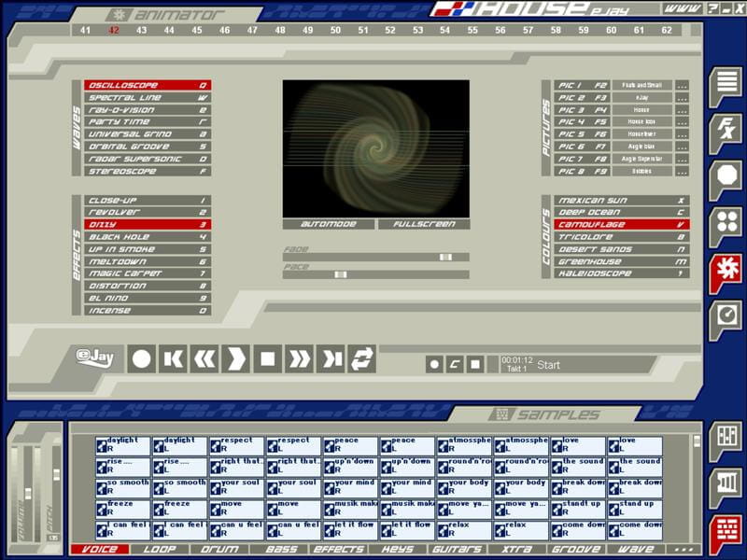
Task: Switch to the Drum samples tab
Action: (218, 550)
